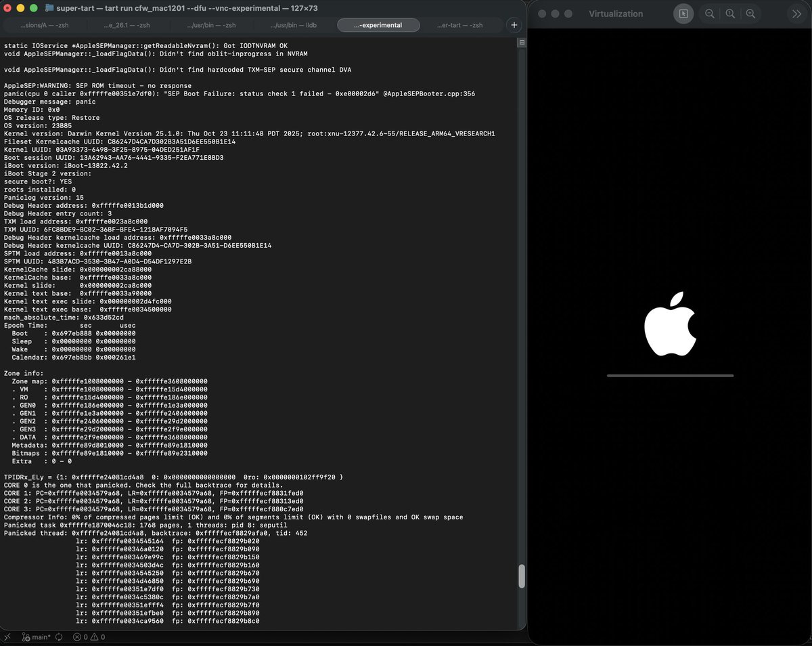The width and height of the screenshot is (812, 646).
Task: Expand the toolbar overflow chevrons in Virtualization window
Action: point(796,14)
